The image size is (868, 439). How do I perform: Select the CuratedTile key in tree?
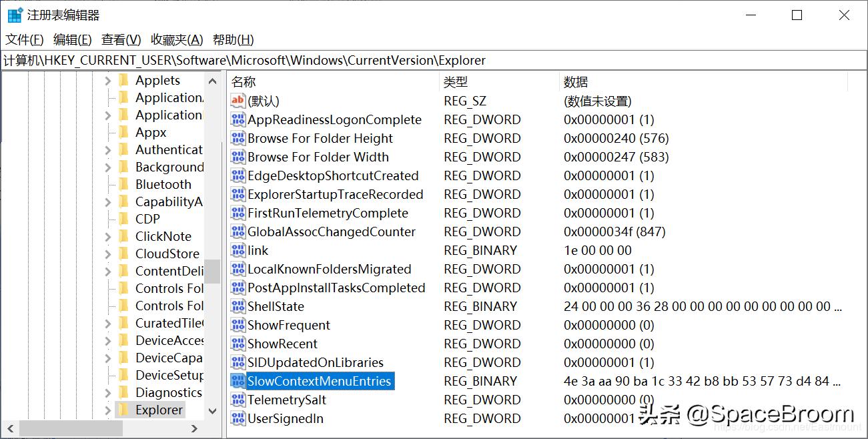point(169,323)
